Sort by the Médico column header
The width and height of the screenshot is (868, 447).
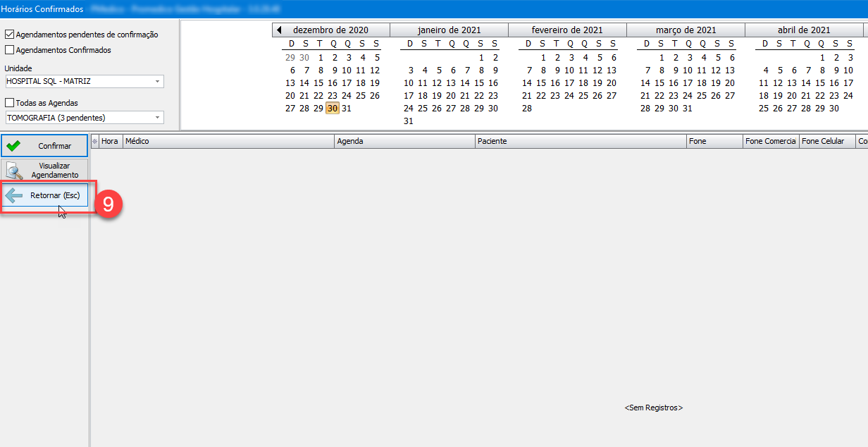(228, 142)
